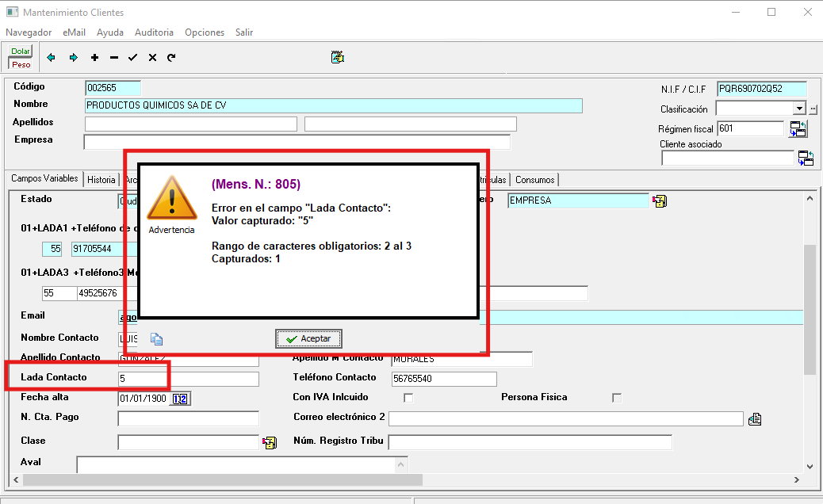Click the refresh arrow toolbar icon

click(x=171, y=58)
